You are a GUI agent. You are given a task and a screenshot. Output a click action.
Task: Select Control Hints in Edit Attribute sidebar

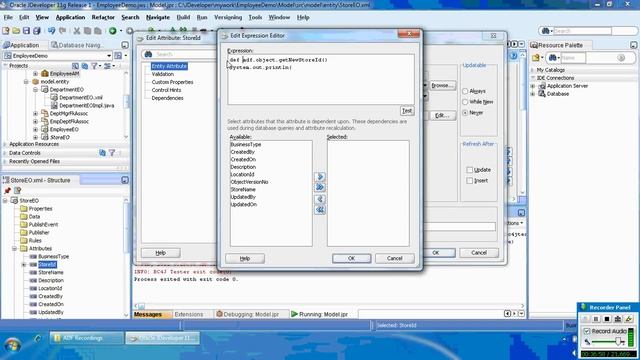coord(166,90)
